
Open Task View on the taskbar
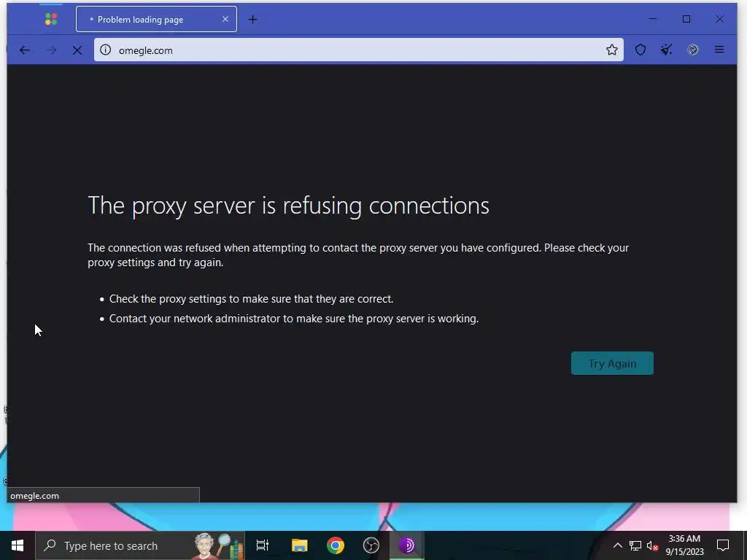tap(263, 545)
